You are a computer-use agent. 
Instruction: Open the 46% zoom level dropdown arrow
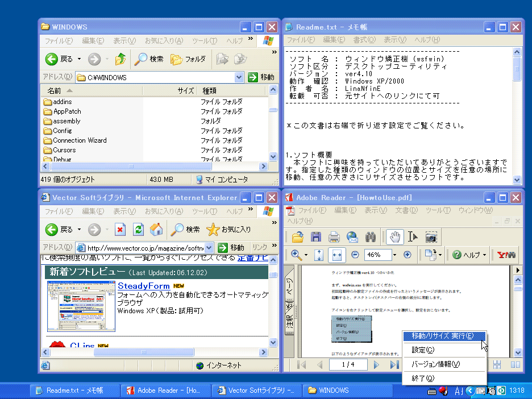pyautogui.click(x=394, y=255)
